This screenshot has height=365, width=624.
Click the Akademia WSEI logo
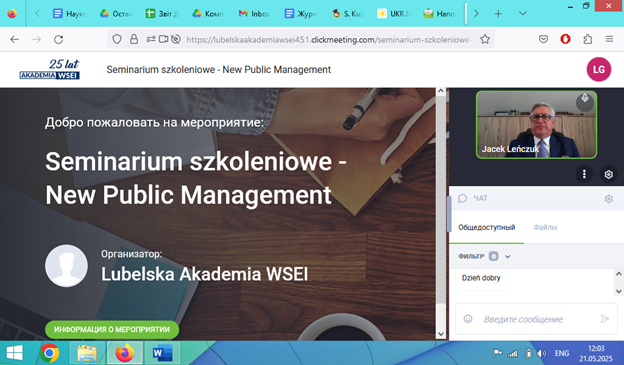[50, 69]
